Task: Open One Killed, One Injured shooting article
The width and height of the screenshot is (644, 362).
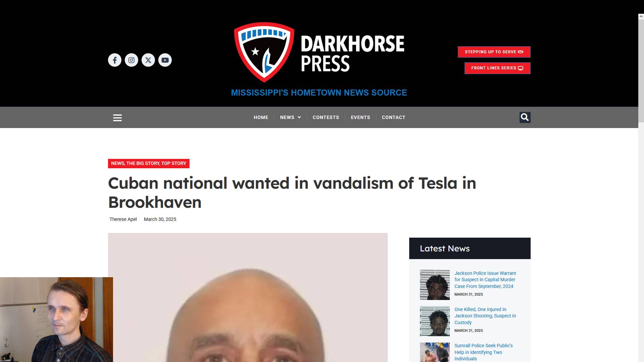Action: point(485,316)
